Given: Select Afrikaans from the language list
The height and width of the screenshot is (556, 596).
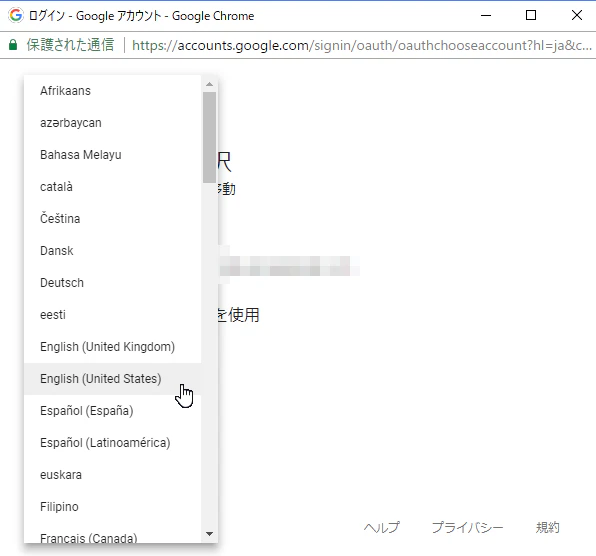Looking at the screenshot, I should (113, 91).
